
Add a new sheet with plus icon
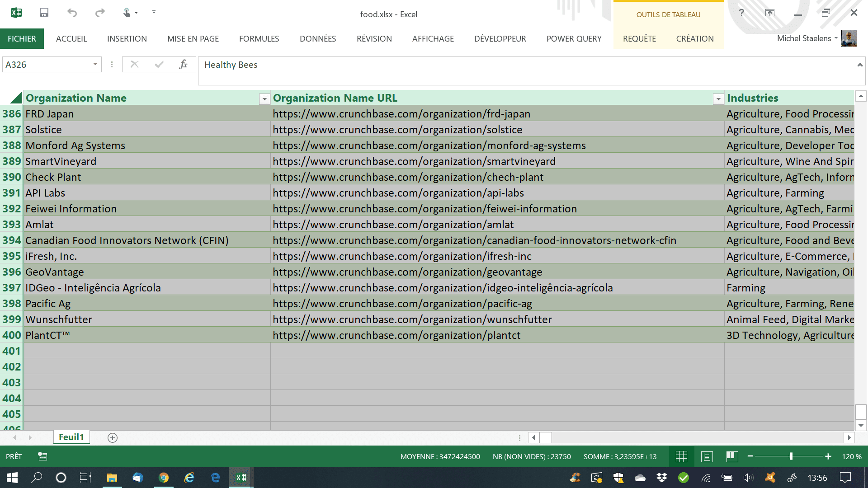[113, 437]
